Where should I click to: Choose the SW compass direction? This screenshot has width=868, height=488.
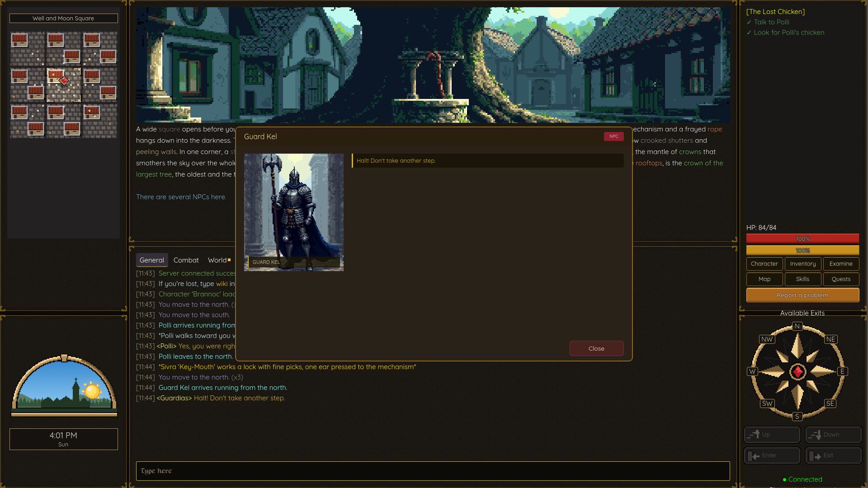tap(767, 404)
